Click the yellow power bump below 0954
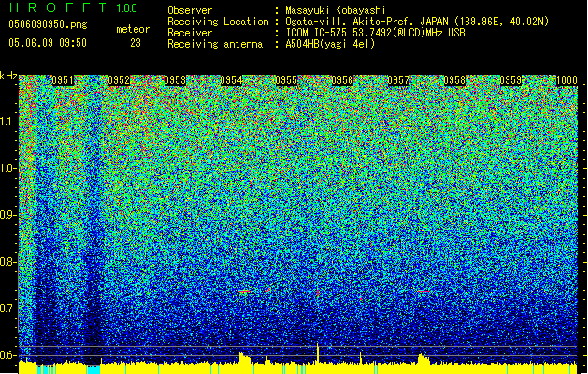This screenshot has width=588, height=374. point(245,357)
